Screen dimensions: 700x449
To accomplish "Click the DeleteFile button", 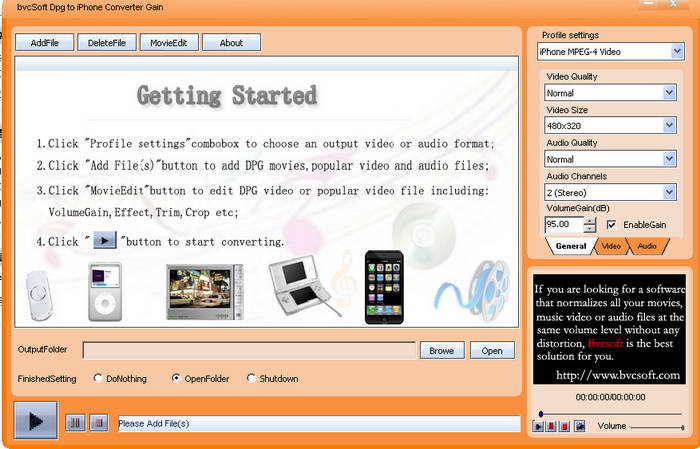I will (x=107, y=43).
